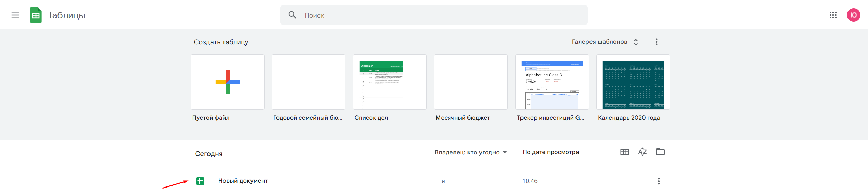Create a new Пустой файл spreadsheet
This screenshot has height=195, width=868.
click(x=228, y=82)
